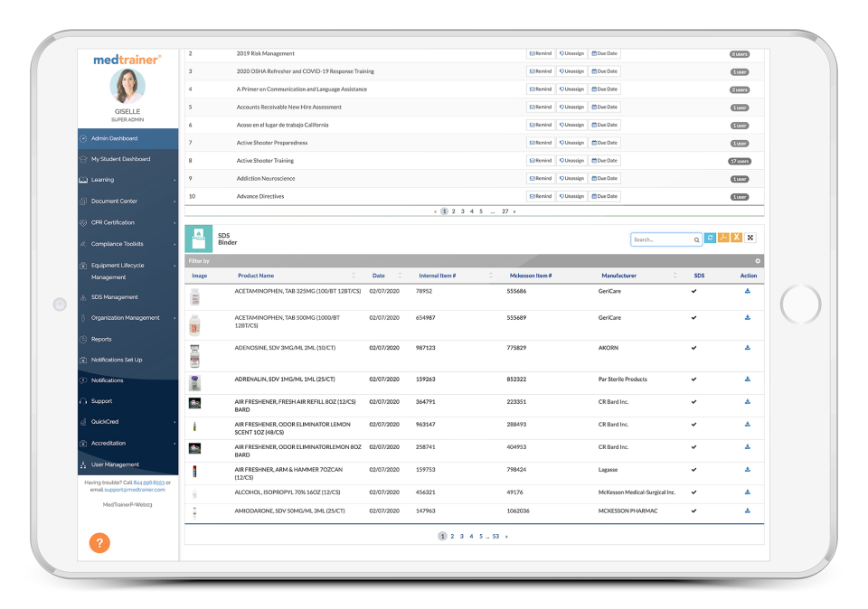Expand the Learning menu

tap(127, 180)
